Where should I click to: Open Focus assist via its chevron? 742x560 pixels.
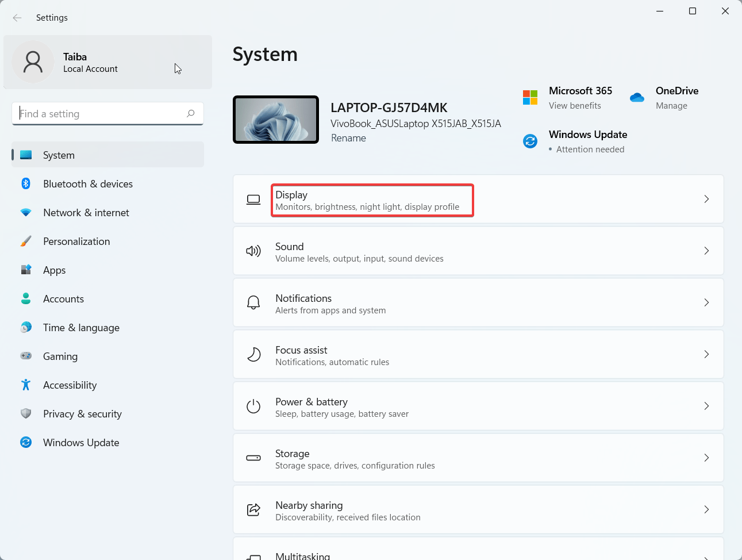click(x=706, y=354)
